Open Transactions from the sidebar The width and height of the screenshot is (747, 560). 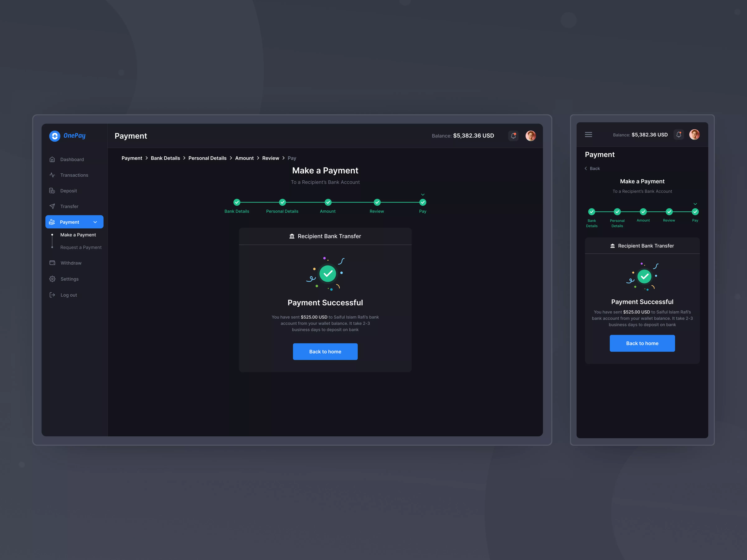(x=74, y=175)
